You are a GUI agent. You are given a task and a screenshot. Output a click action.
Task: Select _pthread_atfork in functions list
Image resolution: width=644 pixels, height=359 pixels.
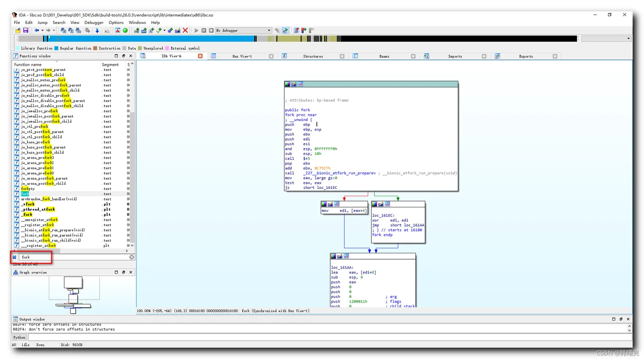point(38,209)
